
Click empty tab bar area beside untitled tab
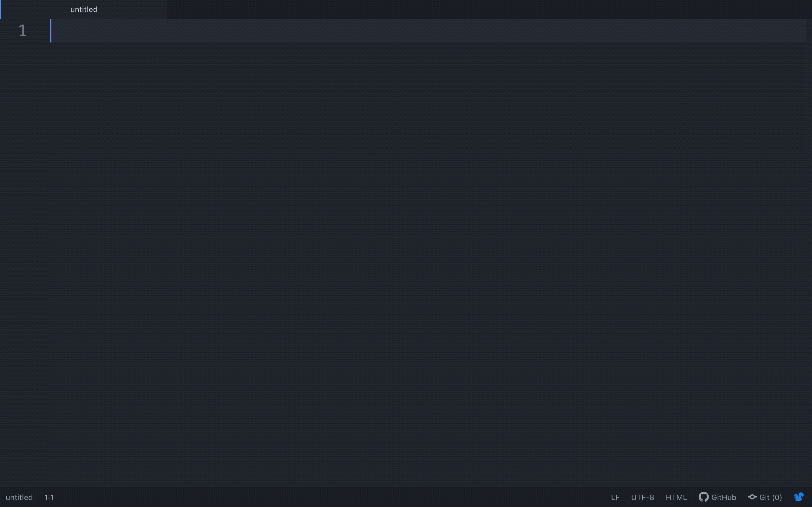coord(489,10)
